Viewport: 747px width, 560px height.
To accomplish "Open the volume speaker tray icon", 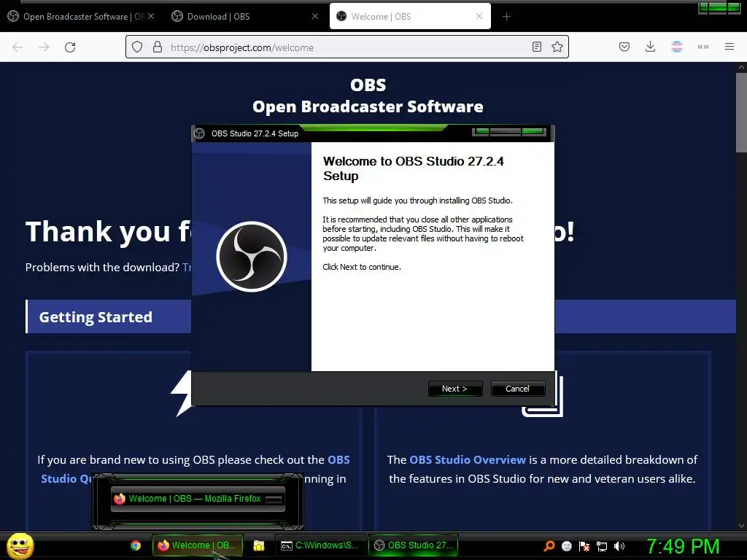I will (x=619, y=546).
